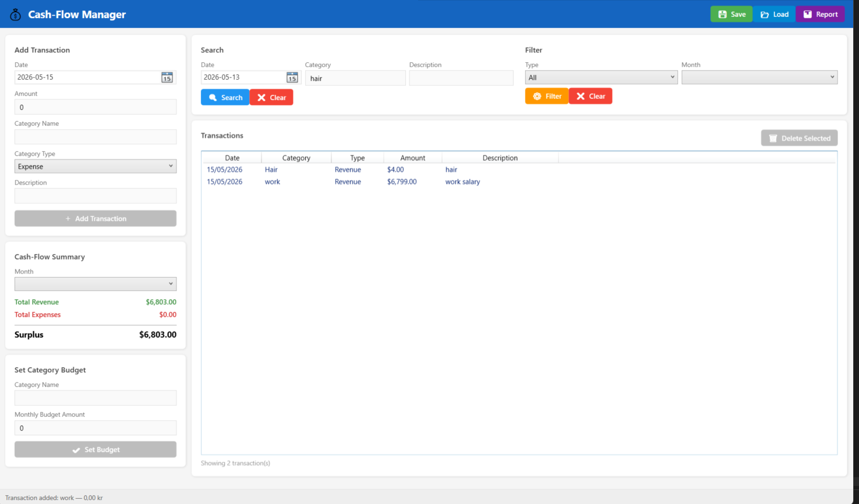The width and height of the screenshot is (859, 504).
Task: Focus the Add Transaction Description field
Action: click(96, 196)
